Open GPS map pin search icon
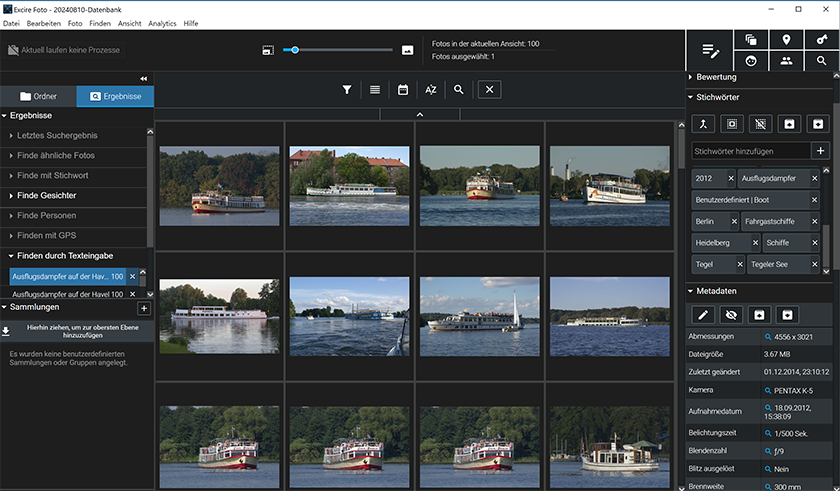Image resolution: width=840 pixels, height=491 pixels. pyautogui.click(x=787, y=40)
